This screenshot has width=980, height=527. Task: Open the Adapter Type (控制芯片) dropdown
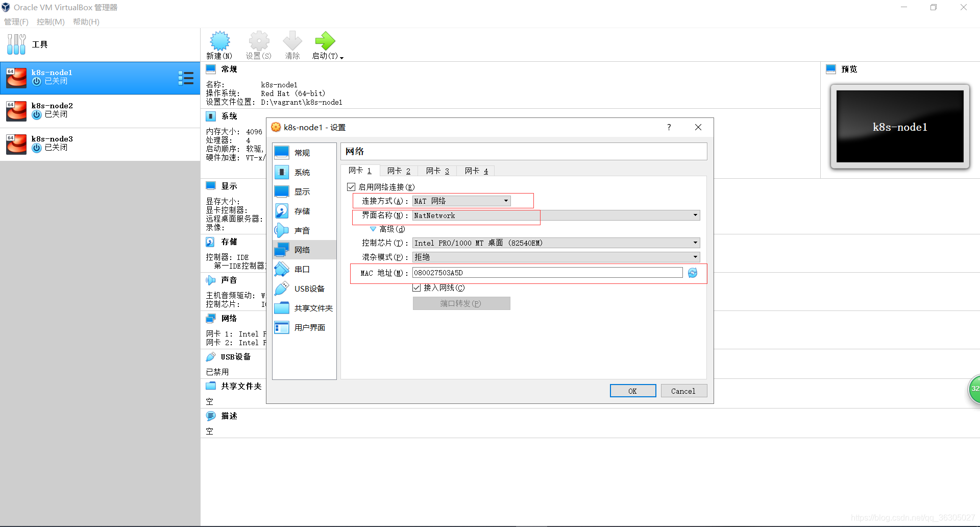tap(556, 243)
